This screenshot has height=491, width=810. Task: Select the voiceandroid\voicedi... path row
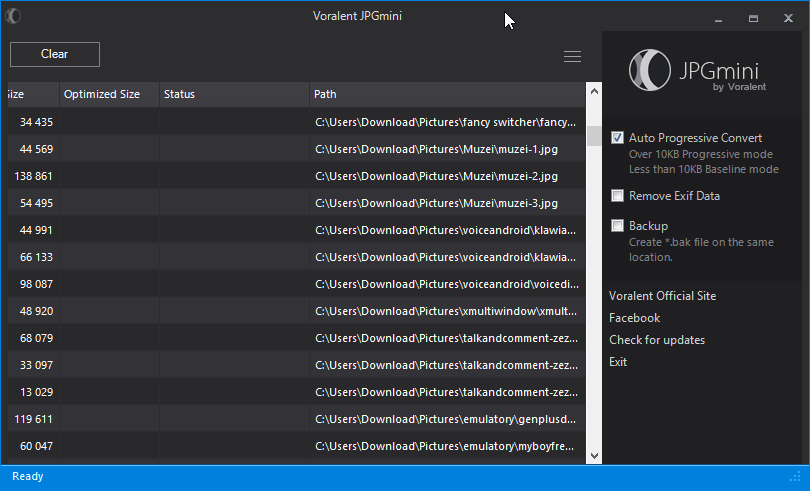(x=297, y=284)
